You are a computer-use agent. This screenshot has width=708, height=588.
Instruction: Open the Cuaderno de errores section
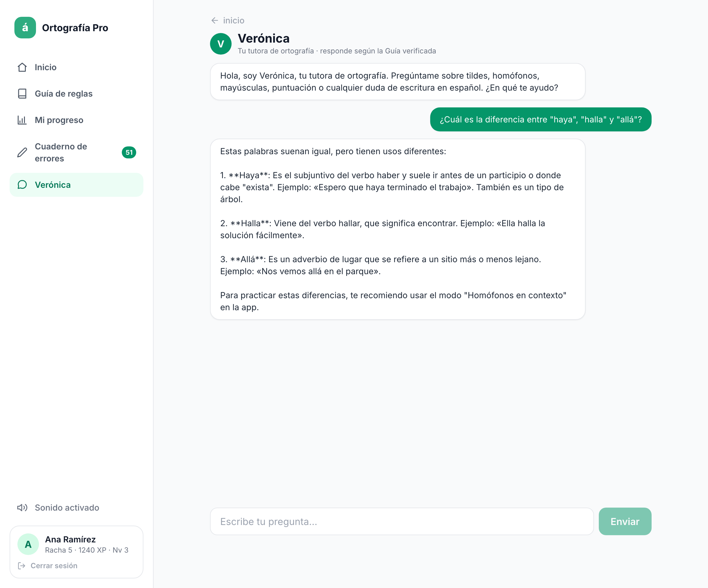[76, 152]
